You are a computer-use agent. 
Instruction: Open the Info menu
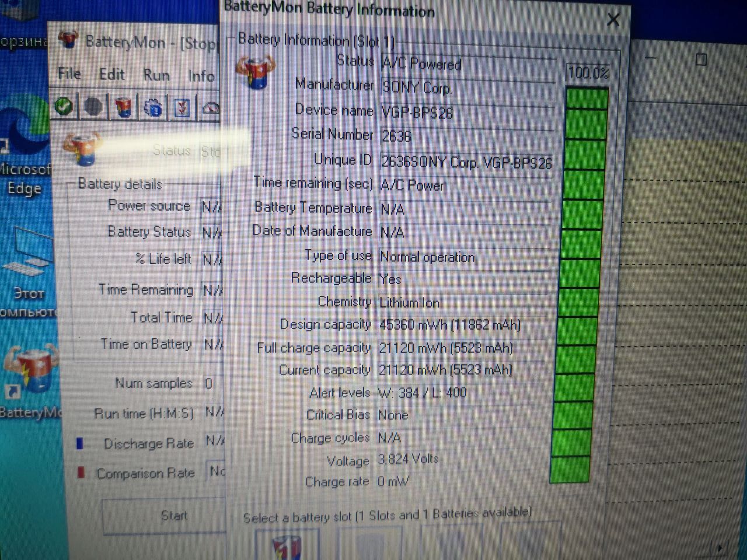click(x=201, y=76)
